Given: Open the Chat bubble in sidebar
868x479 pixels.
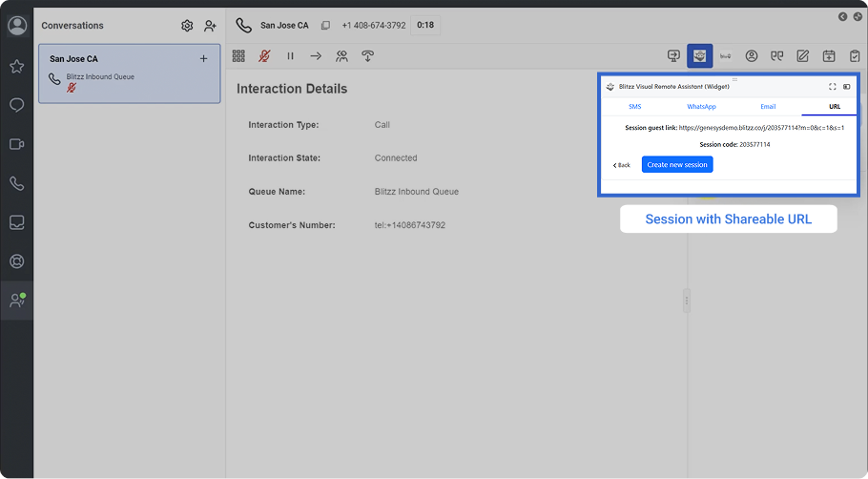Looking at the screenshot, I should [x=16, y=105].
